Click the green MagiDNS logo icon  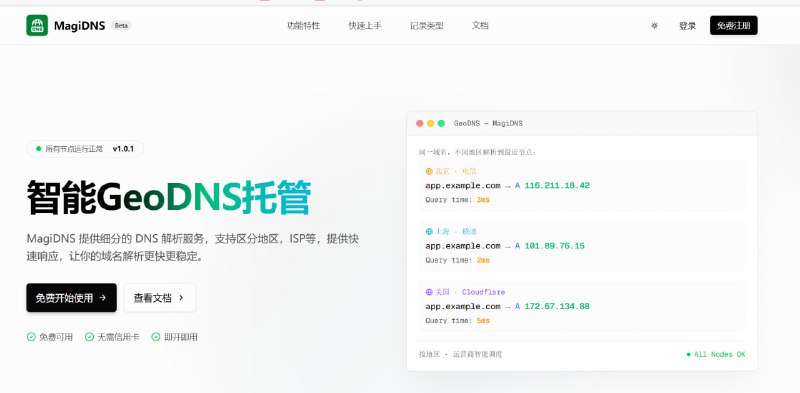pyautogui.click(x=37, y=26)
